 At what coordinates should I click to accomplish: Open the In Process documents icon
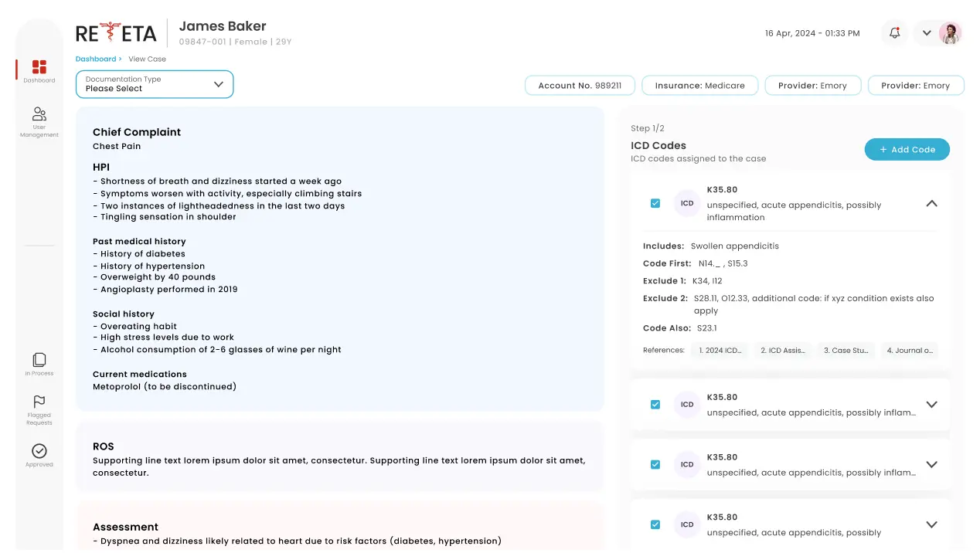pyautogui.click(x=39, y=361)
